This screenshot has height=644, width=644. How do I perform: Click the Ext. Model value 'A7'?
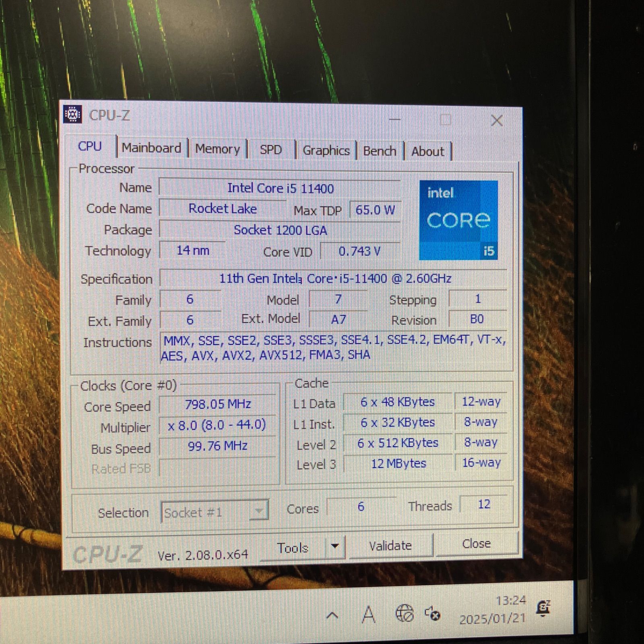click(339, 320)
